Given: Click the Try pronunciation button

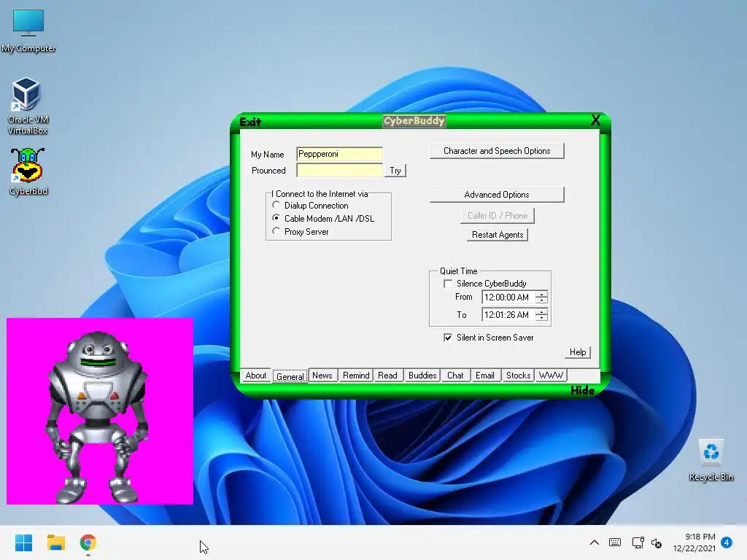Looking at the screenshot, I should pos(395,171).
